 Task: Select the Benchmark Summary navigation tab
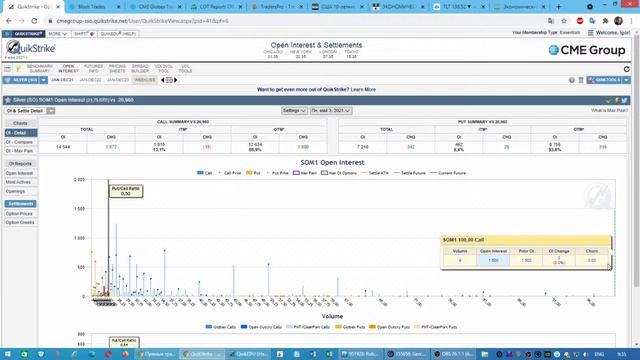point(40,69)
